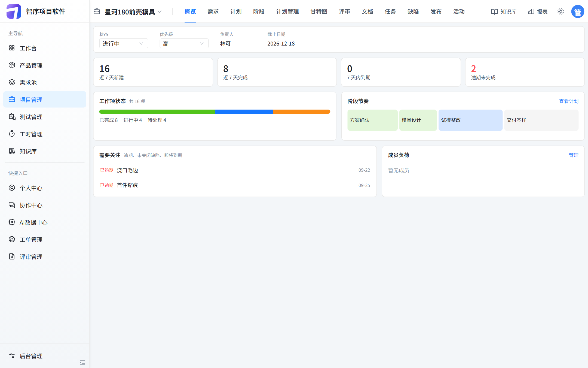Click the settings gear icon
588x368 pixels.
pyautogui.click(x=561, y=11)
